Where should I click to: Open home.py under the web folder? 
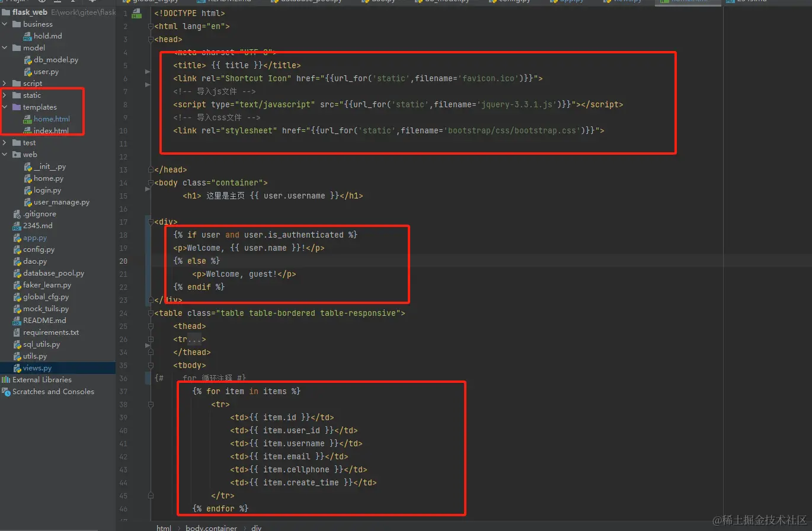49,178
